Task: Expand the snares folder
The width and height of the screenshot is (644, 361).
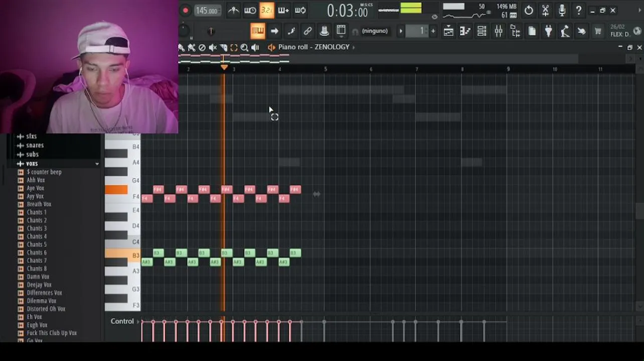Action: [x=35, y=145]
